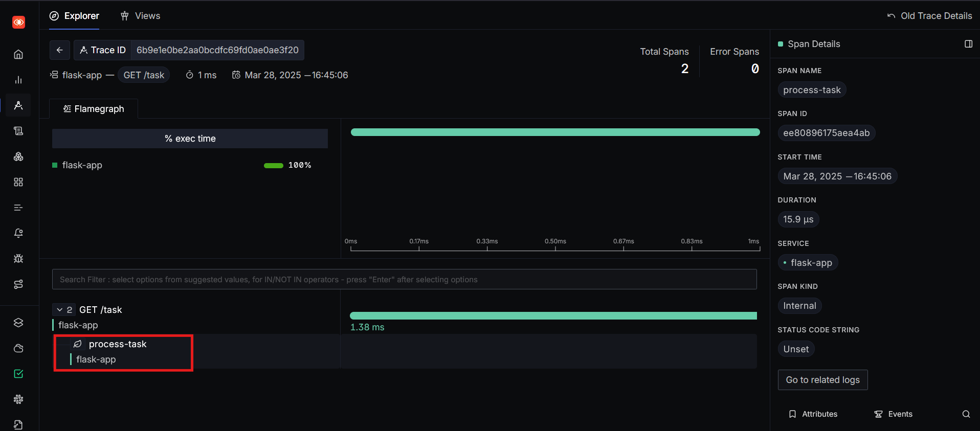980x431 pixels.
Task: Click the Slack community sidebar icon
Action: coord(18,399)
